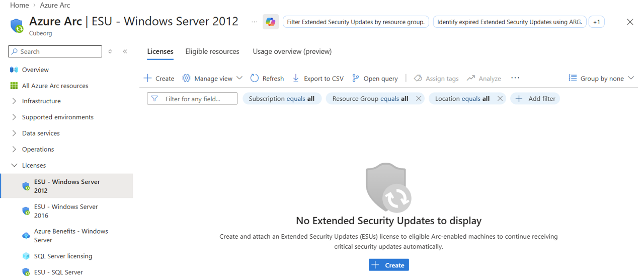Viewport: 644px width, 278px height.
Task: Click the Analyze chart icon
Action: point(471,78)
